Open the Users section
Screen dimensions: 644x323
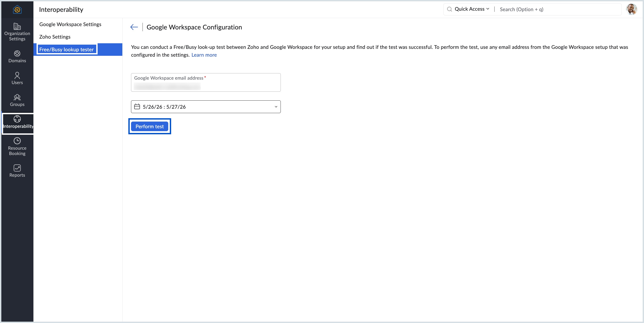tap(17, 78)
